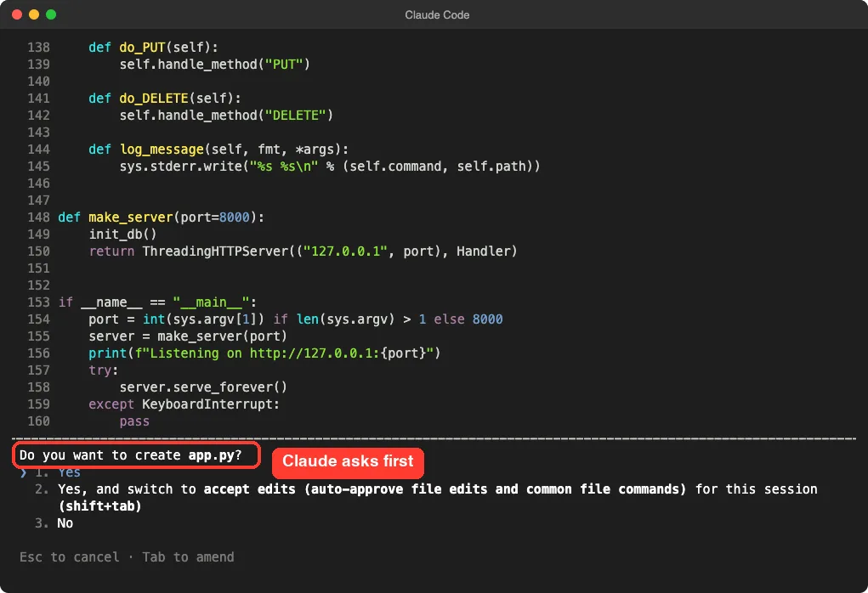The image size is (868, 593).
Task: Click line 155 server = make_server(port)
Action: click(x=188, y=337)
